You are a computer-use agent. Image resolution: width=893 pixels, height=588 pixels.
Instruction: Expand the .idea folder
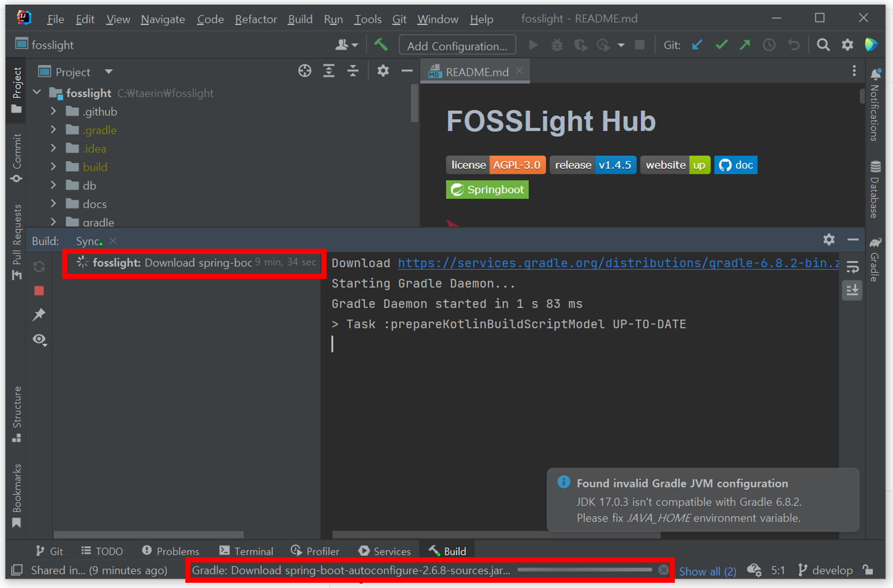coord(53,148)
